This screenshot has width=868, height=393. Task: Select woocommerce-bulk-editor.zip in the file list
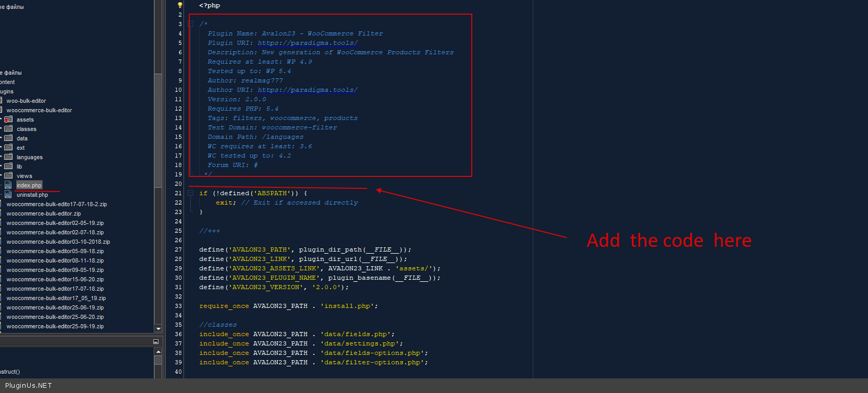(44, 213)
